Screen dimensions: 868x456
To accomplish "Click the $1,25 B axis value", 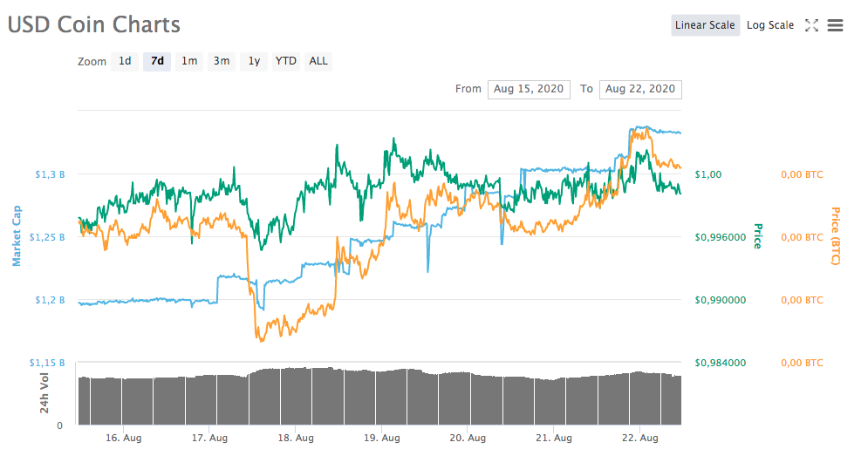I will (47, 237).
